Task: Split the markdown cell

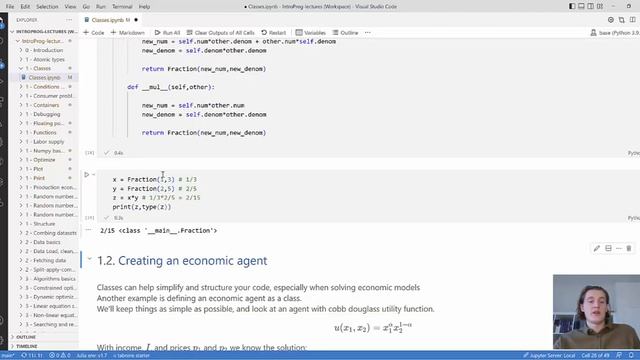Action: 608,248
